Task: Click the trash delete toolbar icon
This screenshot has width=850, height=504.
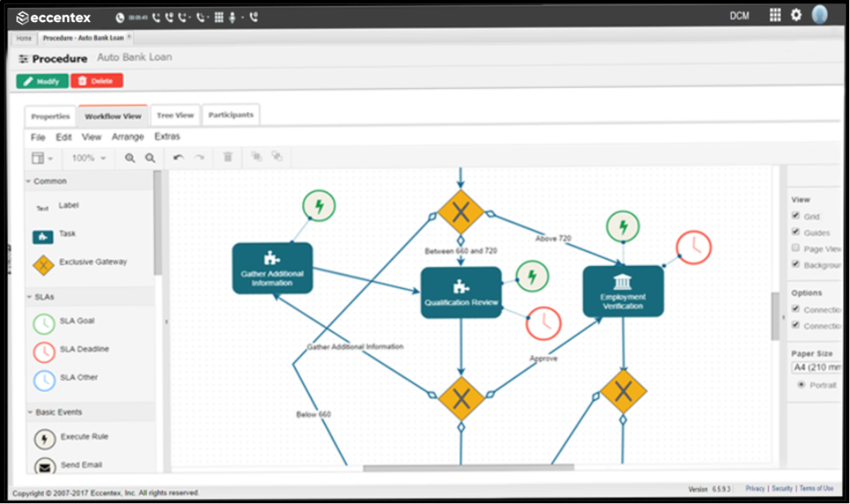Action: [x=228, y=157]
